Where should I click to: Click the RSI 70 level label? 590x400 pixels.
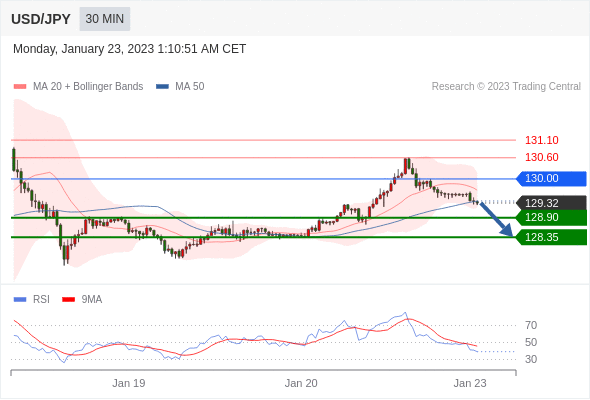coord(531,325)
